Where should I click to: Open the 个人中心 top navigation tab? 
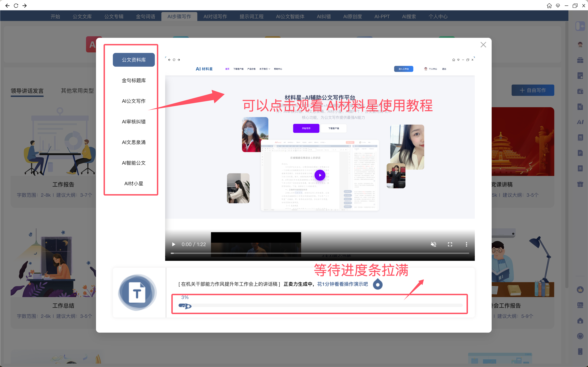[x=438, y=16]
